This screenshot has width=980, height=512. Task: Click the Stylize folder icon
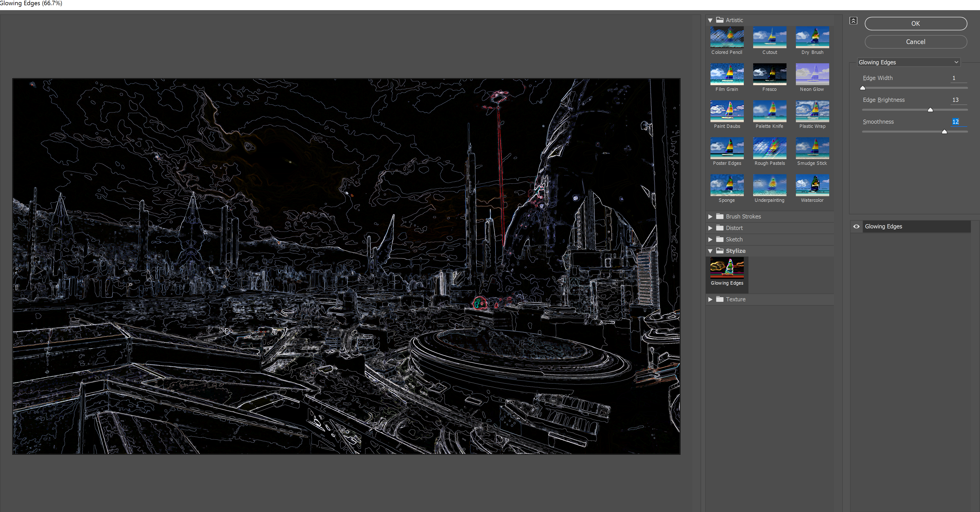click(x=719, y=250)
